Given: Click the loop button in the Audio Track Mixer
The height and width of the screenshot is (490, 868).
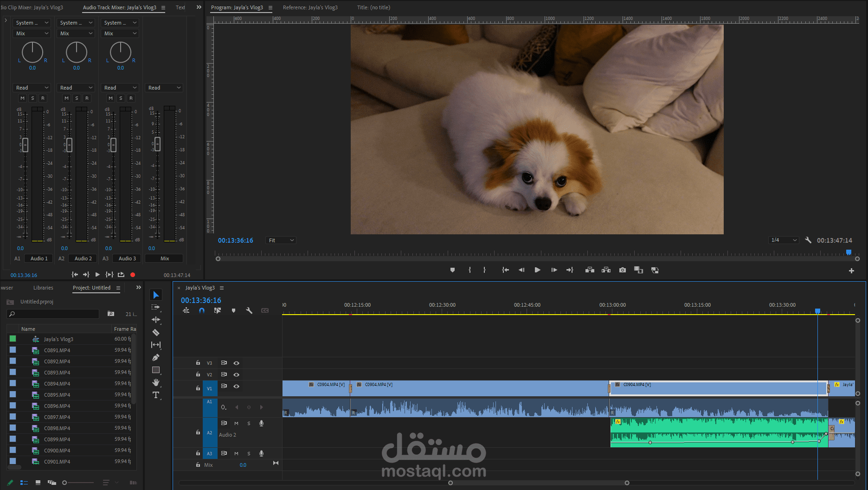Looking at the screenshot, I should [x=121, y=275].
